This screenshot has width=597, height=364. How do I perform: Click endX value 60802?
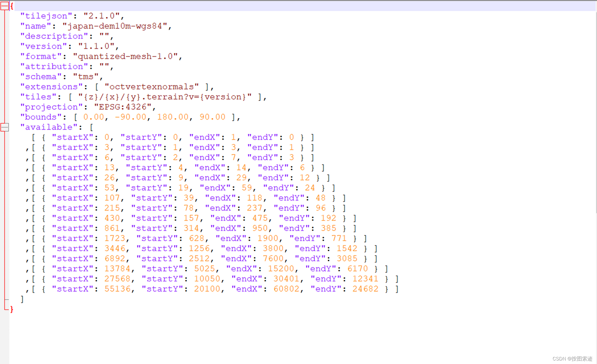[286, 289]
